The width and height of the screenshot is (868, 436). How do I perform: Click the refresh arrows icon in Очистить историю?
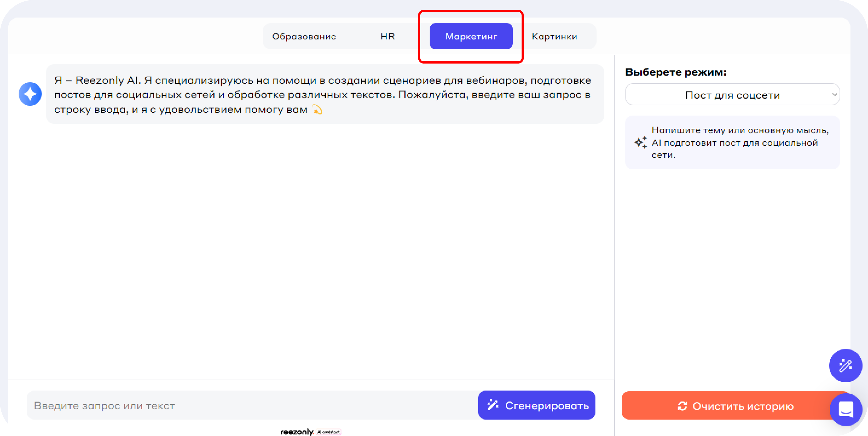(x=682, y=406)
